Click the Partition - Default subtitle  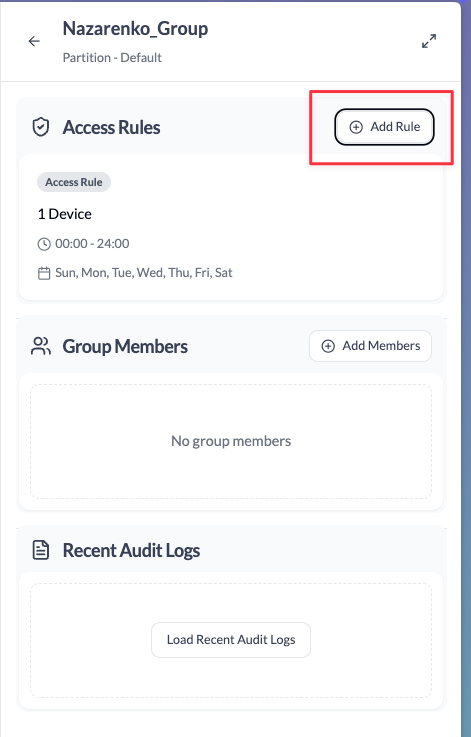tap(112, 58)
